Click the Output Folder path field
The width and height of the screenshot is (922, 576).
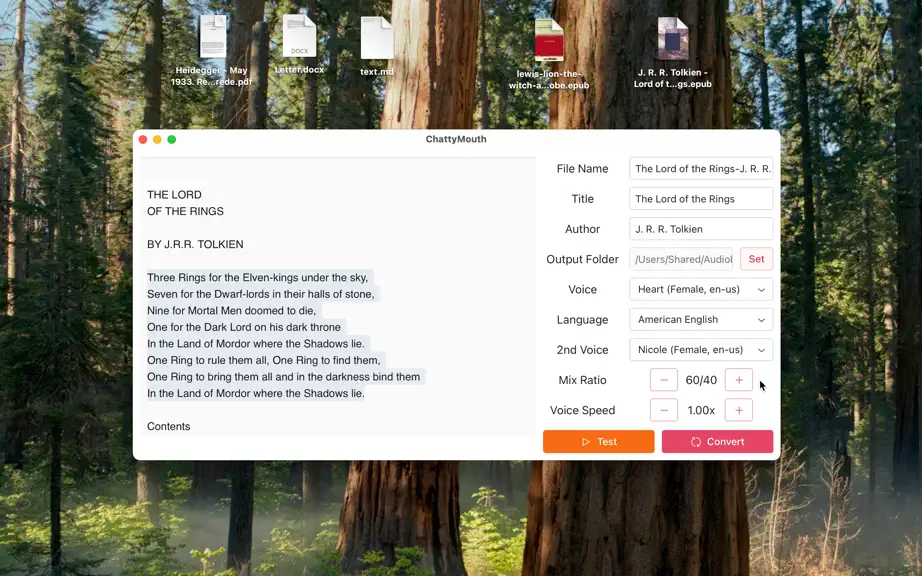[682, 259]
